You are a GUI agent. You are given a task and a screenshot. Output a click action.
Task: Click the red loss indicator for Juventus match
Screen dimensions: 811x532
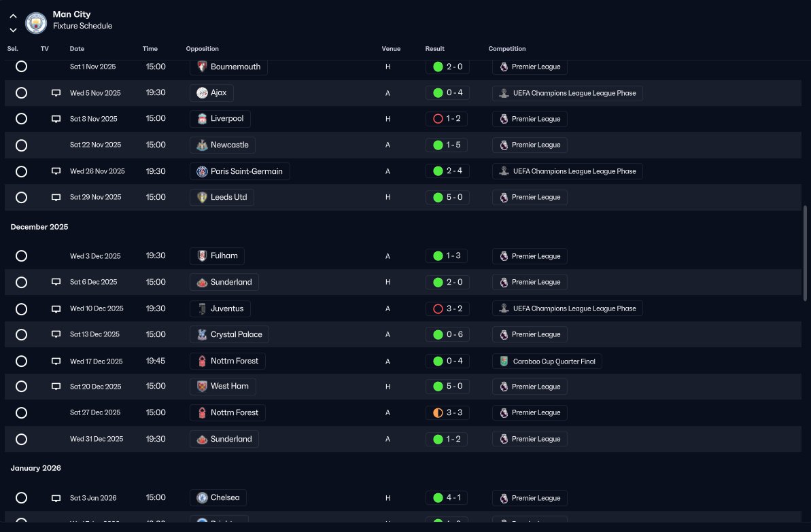click(438, 308)
